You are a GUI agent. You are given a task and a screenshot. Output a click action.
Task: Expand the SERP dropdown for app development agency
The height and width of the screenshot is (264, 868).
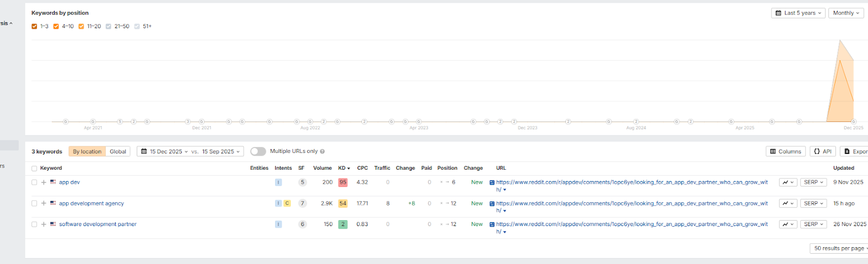813,204
